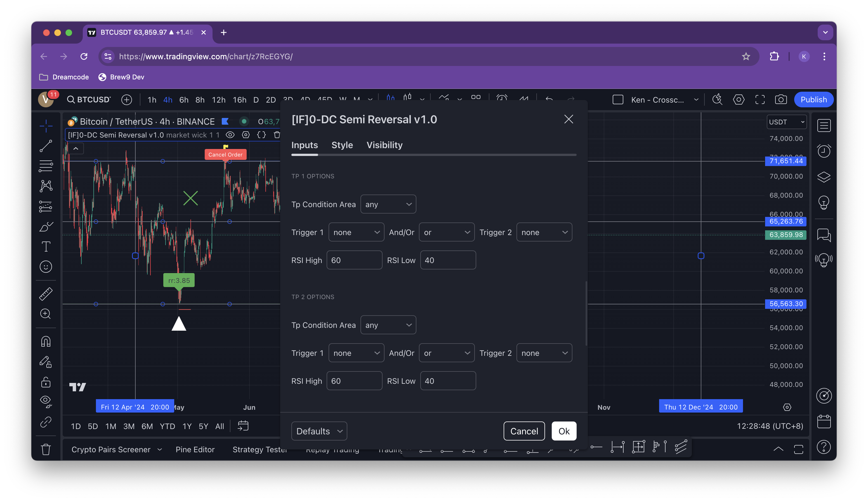868x502 pixels.
Task: Select the crosshair cursor tool
Action: coord(46,126)
